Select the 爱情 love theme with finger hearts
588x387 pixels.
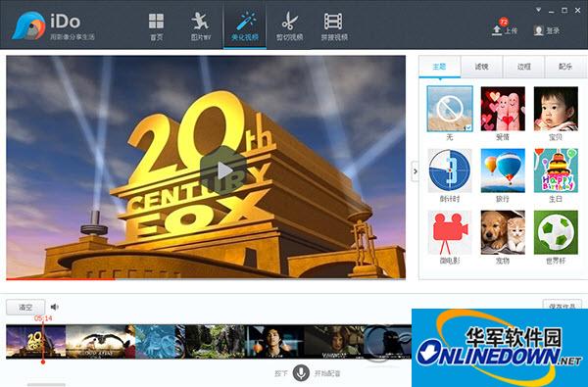pyautogui.click(x=503, y=109)
